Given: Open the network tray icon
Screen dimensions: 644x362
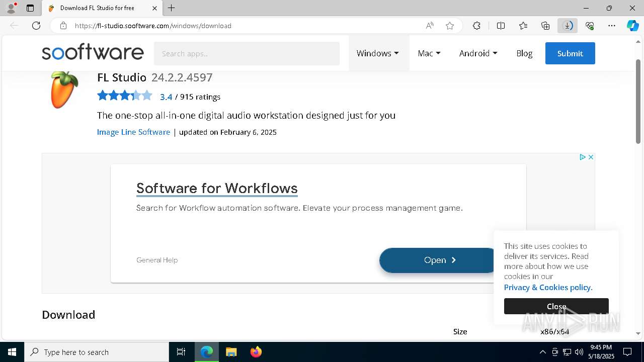Looking at the screenshot, I should (567, 352).
